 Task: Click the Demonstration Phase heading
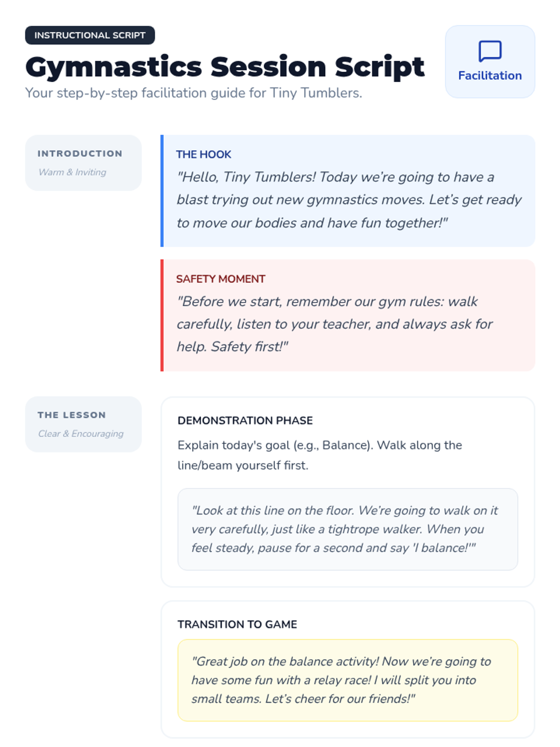point(245,420)
